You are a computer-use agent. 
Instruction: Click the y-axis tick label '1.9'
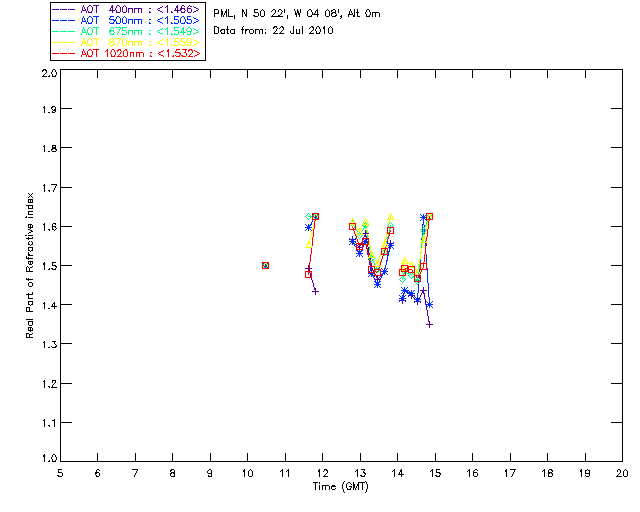[x=49, y=109]
